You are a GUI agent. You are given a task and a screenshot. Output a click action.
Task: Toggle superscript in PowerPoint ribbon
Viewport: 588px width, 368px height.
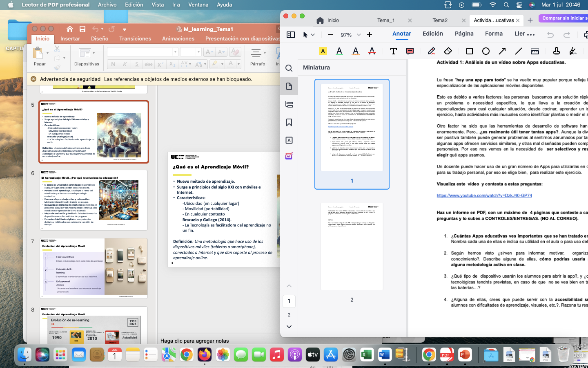(160, 64)
